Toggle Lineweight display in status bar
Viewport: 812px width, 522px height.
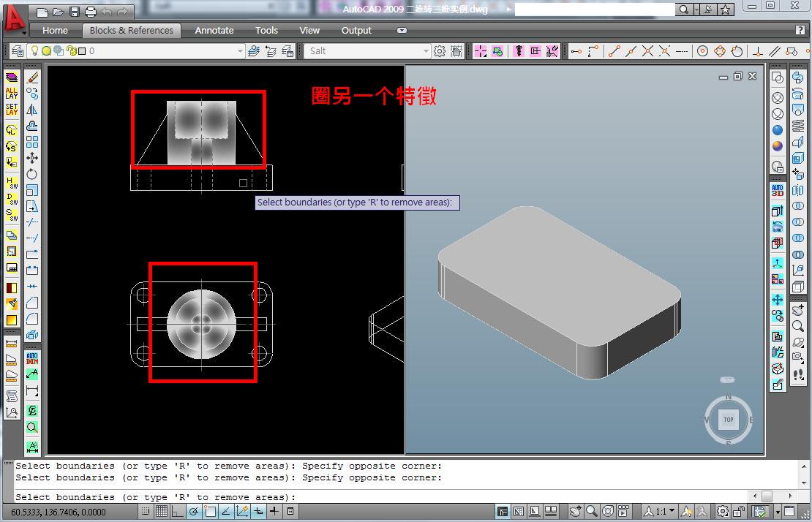click(x=274, y=511)
